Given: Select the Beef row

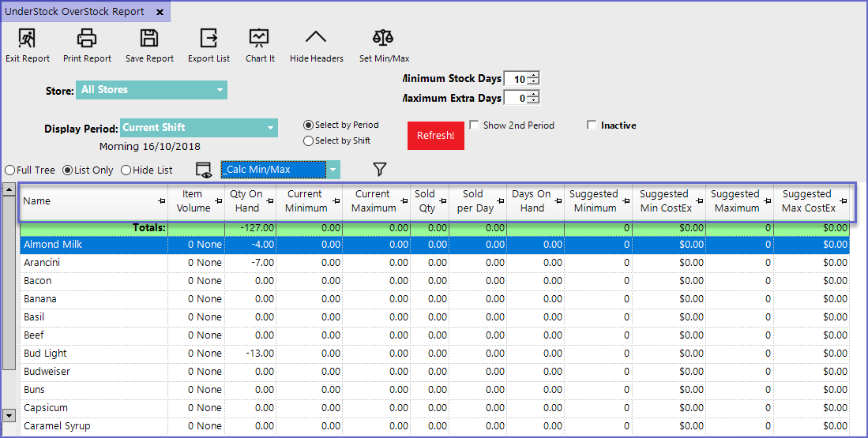Looking at the screenshot, I should 434,335.
